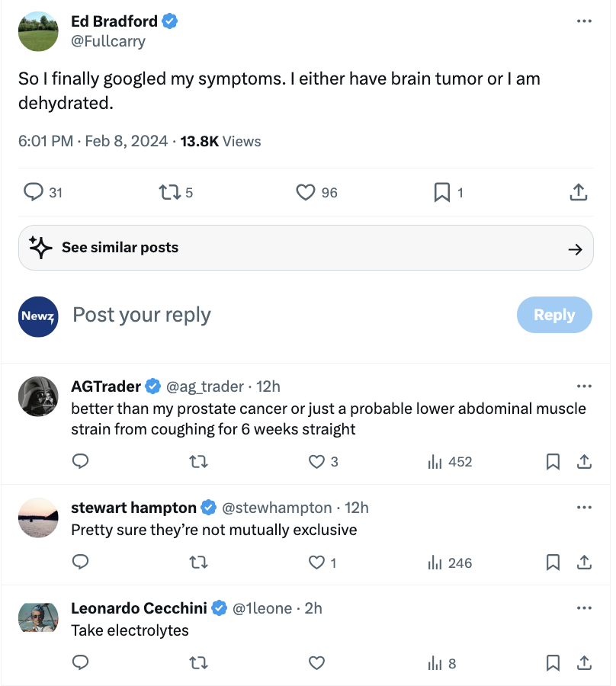Open reply icon on main post
This screenshot has height=686, width=616.
point(34,192)
